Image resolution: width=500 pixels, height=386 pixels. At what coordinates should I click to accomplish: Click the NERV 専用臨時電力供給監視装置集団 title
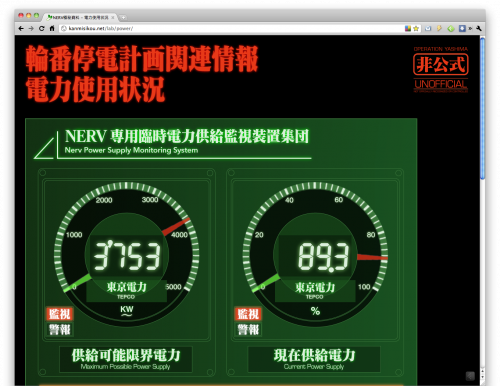(x=187, y=136)
